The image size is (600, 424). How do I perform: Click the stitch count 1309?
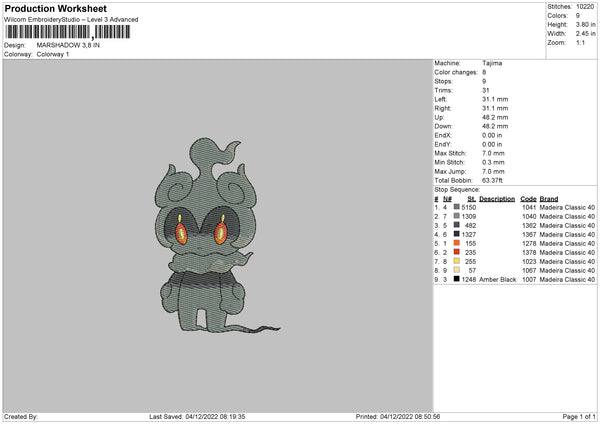click(x=469, y=217)
